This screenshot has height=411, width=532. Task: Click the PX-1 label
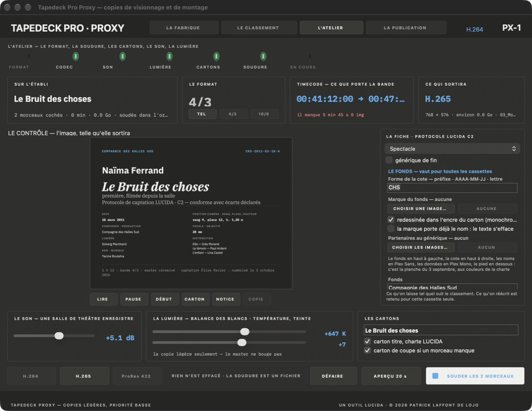[512, 28]
